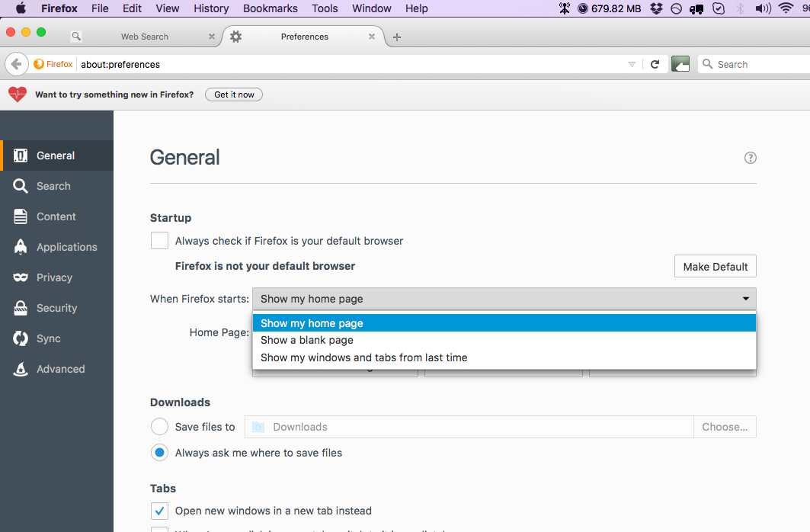Open Privacy preferences via mask icon
The height and width of the screenshot is (532, 810).
click(x=21, y=277)
